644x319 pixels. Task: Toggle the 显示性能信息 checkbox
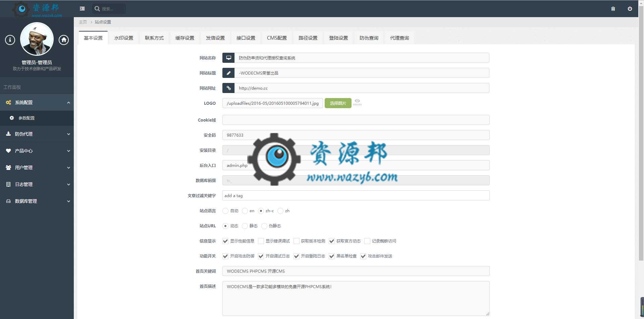click(225, 241)
